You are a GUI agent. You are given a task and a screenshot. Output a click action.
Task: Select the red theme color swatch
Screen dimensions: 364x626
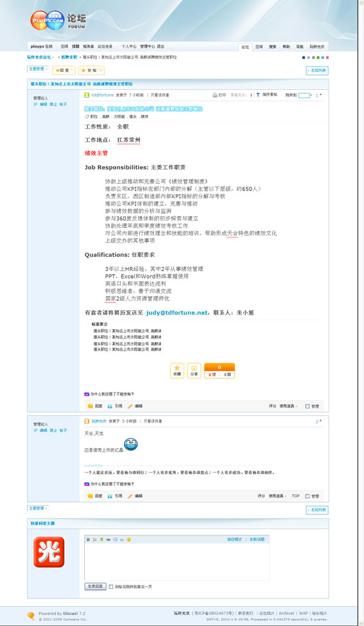pos(327,58)
